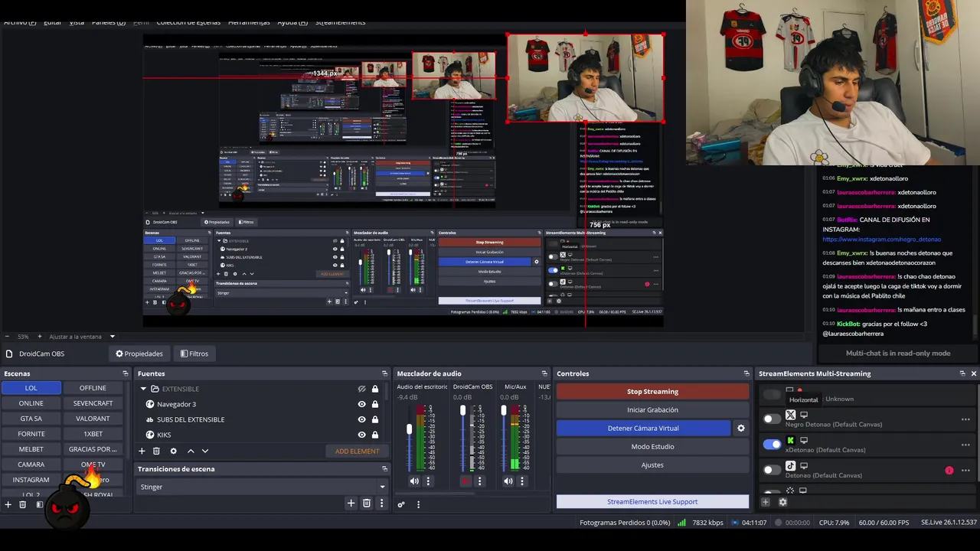Collapse the EXTENSIBLE group arrow
This screenshot has width=980, height=551.
point(143,389)
